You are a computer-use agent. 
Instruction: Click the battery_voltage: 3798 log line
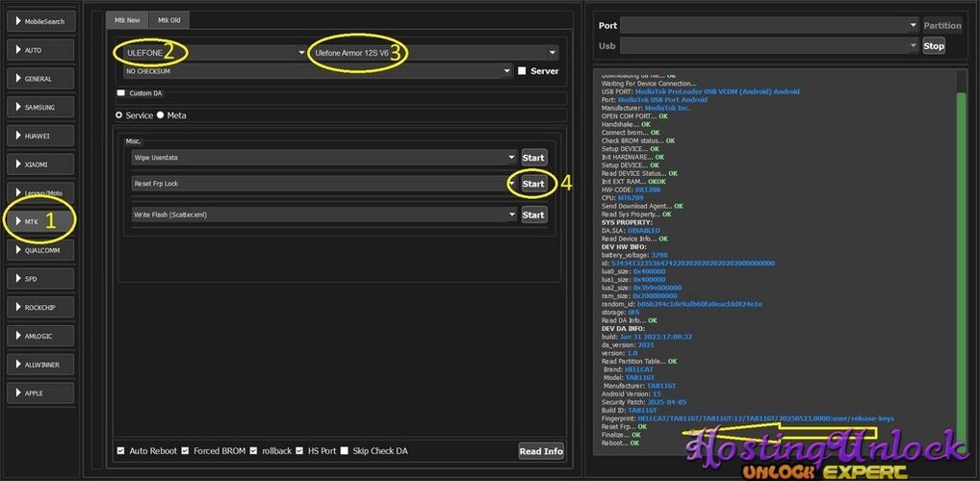click(634, 256)
